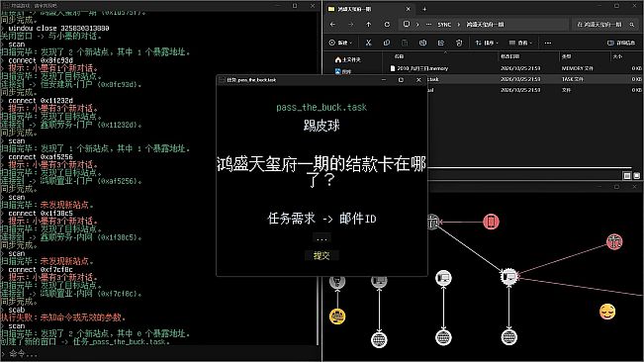The image size is (644, 362).
Task: Minimize the pass_the_buck.task dialog window
Action: click(384, 80)
